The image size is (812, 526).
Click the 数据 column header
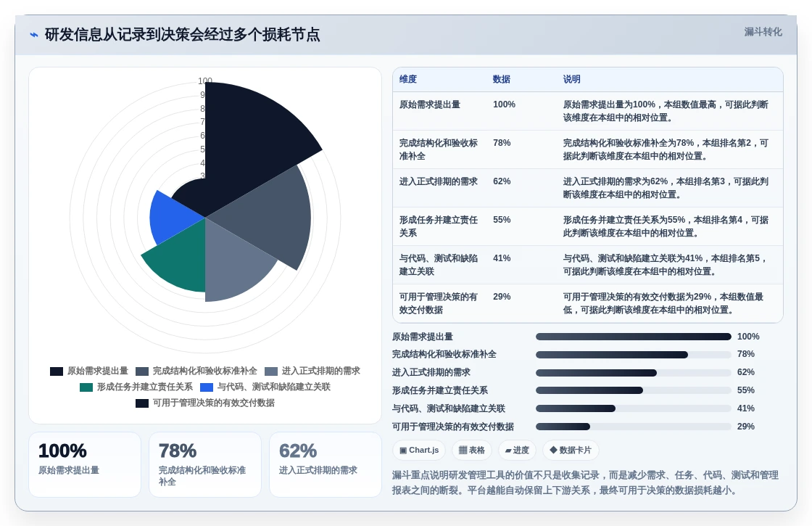501,79
